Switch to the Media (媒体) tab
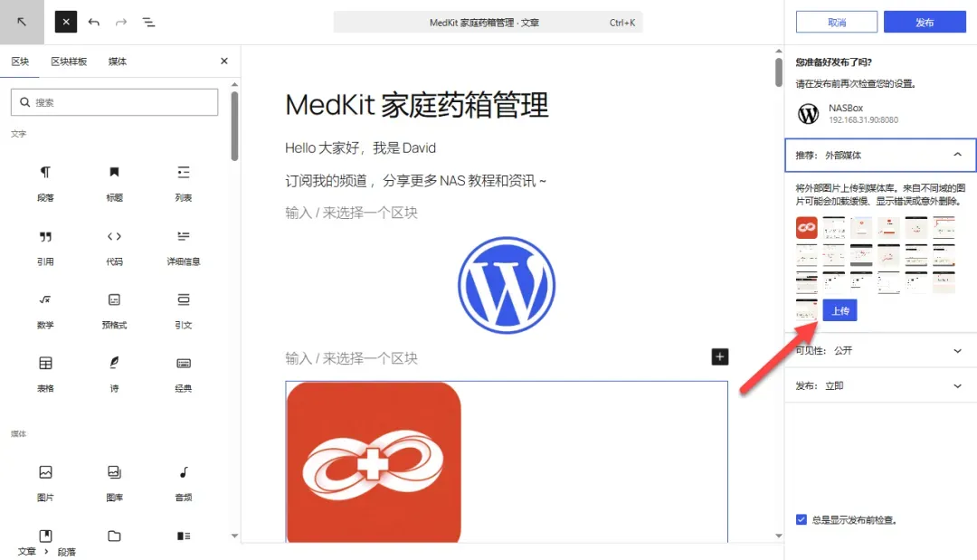This screenshot has width=977, height=560. (117, 61)
